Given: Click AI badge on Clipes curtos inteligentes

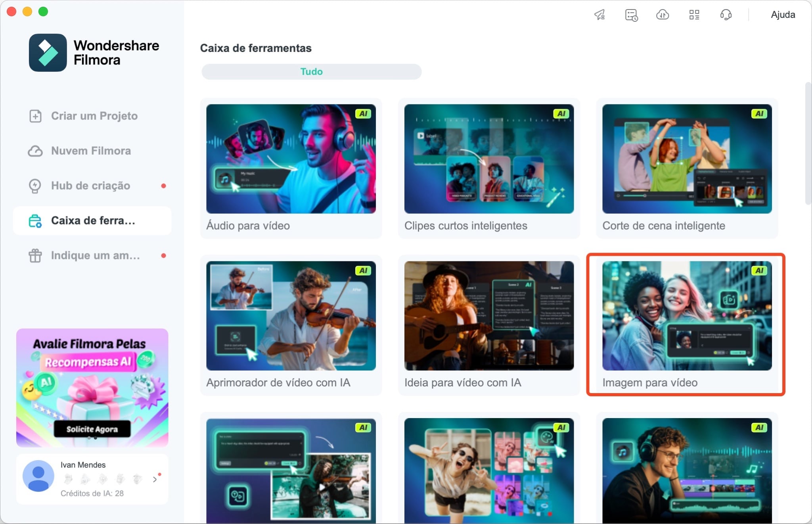Looking at the screenshot, I should pos(561,114).
